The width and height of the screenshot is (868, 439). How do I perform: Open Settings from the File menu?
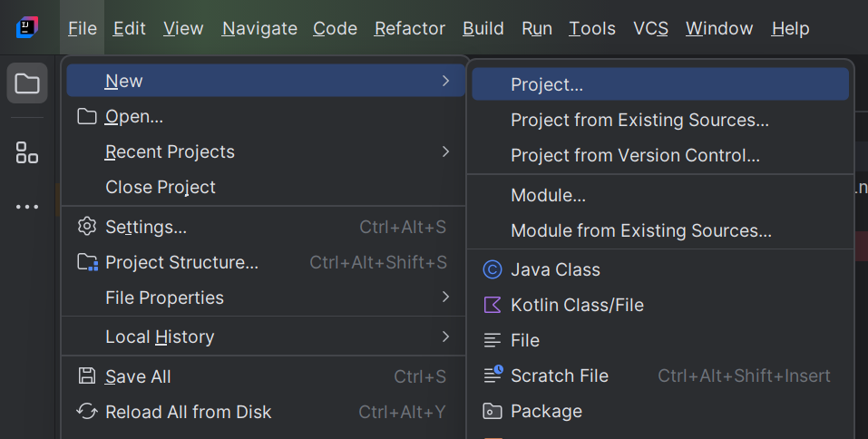(x=146, y=227)
